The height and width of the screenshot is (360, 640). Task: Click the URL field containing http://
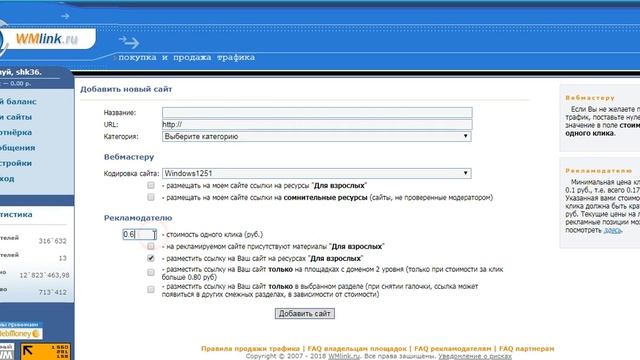317,124
